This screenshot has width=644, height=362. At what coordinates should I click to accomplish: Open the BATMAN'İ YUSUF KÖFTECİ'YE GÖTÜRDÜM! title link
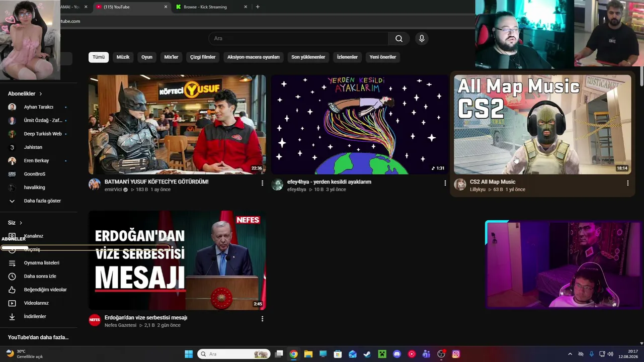click(156, 182)
